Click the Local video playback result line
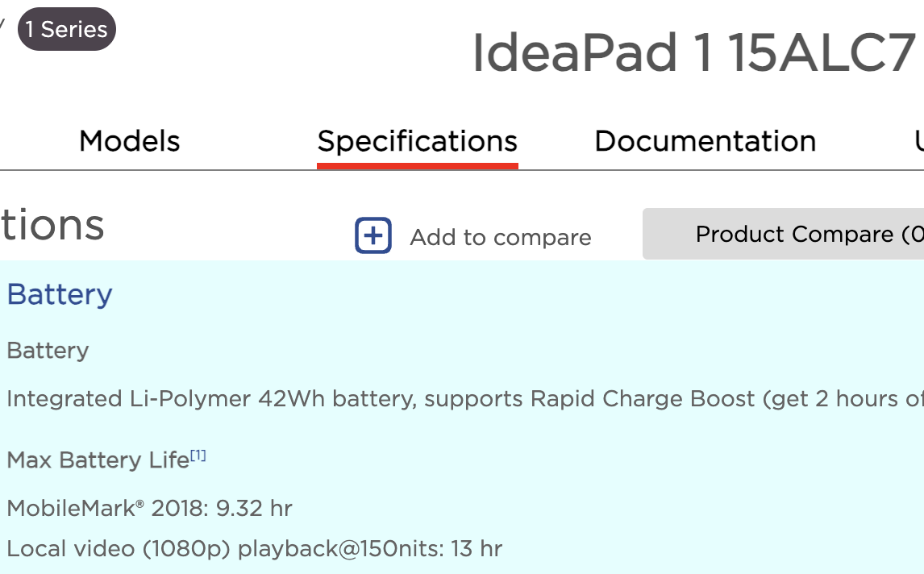The image size is (924, 574). 254,549
